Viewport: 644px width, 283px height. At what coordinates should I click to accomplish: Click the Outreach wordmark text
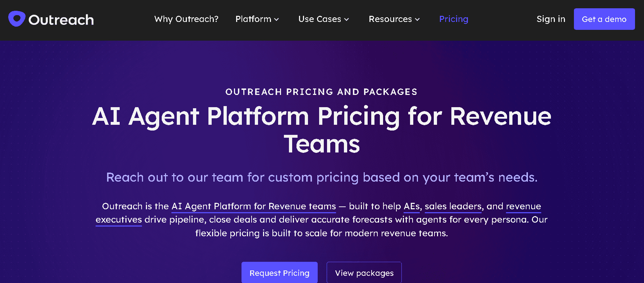(x=61, y=20)
